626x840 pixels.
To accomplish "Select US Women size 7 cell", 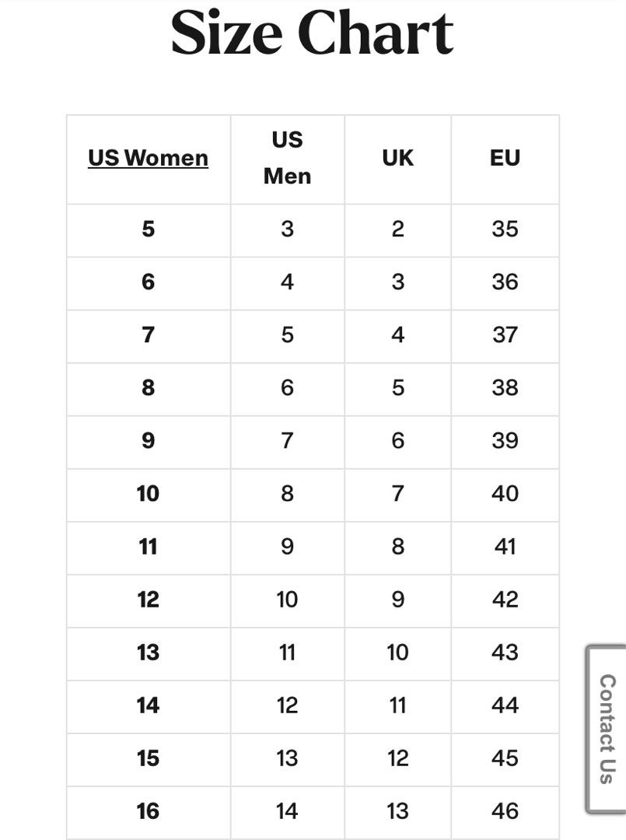I will [x=149, y=335].
